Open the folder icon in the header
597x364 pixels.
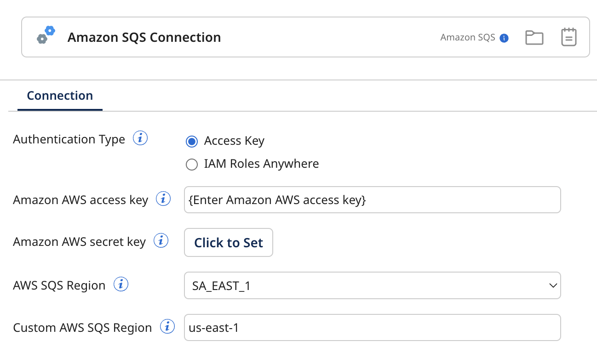coord(534,37)
